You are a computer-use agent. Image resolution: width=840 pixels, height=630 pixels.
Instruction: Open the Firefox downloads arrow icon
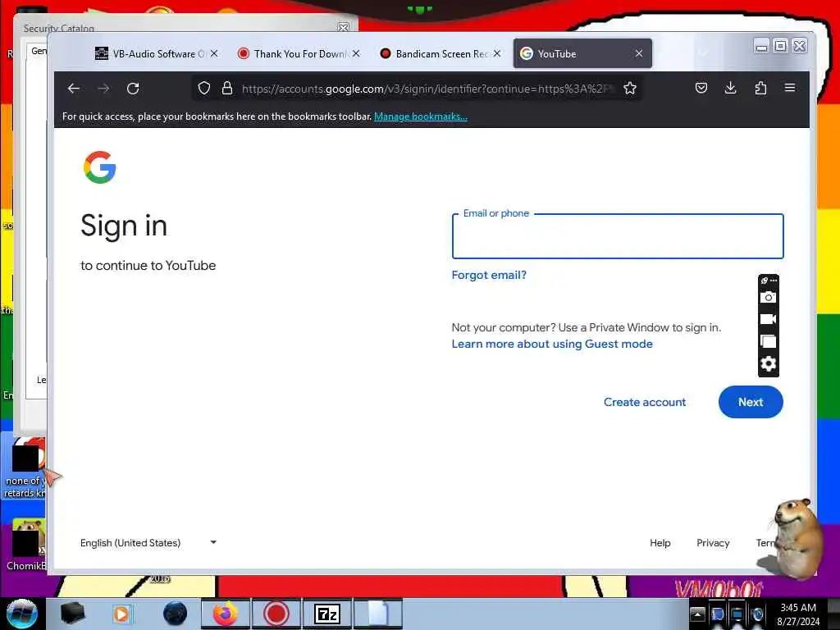point(730,88)
